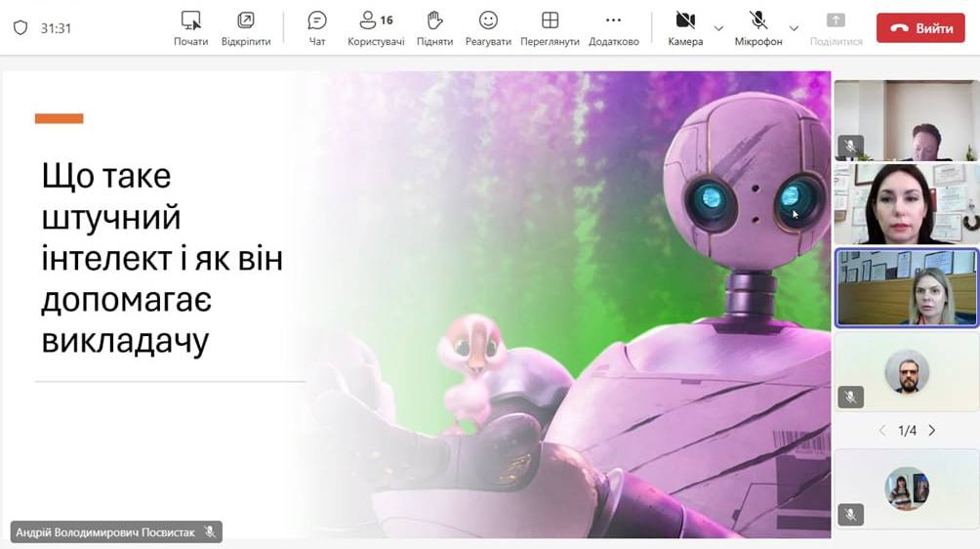Image resolution: width=980 pixels, height=549 pixels.
Task: Click the Поділитися share button
Action: click(836, 27)
